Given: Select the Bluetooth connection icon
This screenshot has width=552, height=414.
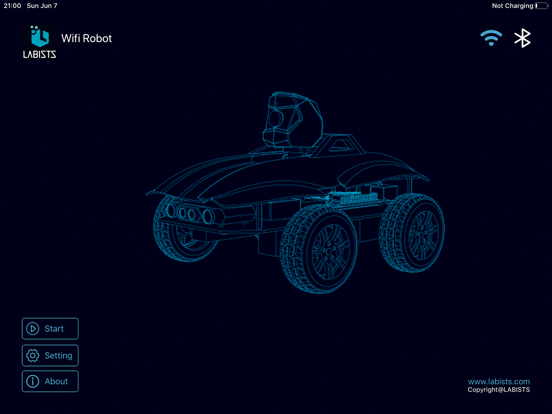Looking at the screenshot, I should [x=522, y=38].
